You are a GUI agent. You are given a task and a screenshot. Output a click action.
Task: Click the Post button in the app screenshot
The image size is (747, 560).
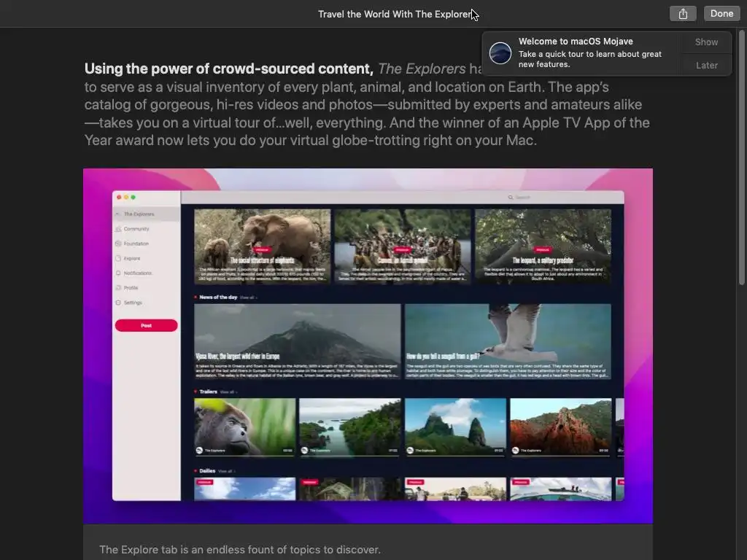[146, 325]
